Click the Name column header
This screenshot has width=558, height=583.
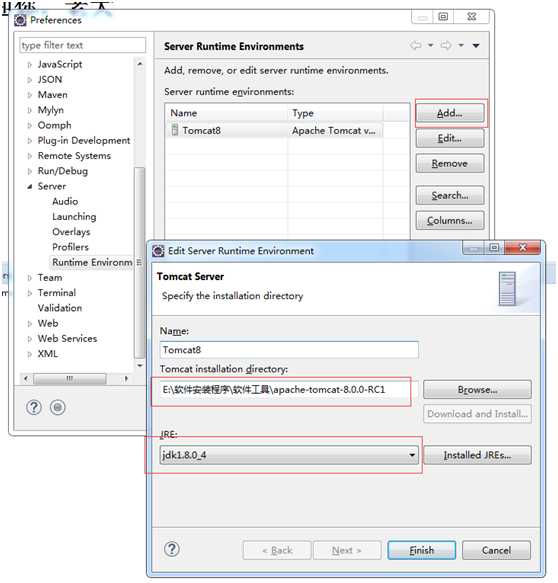(x=227, y=113)
